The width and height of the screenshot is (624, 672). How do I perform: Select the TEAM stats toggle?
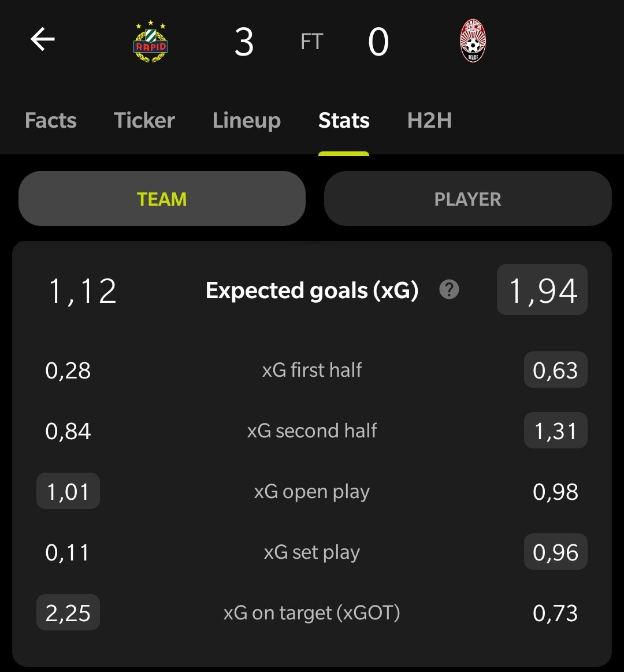(x=162, y=198)
